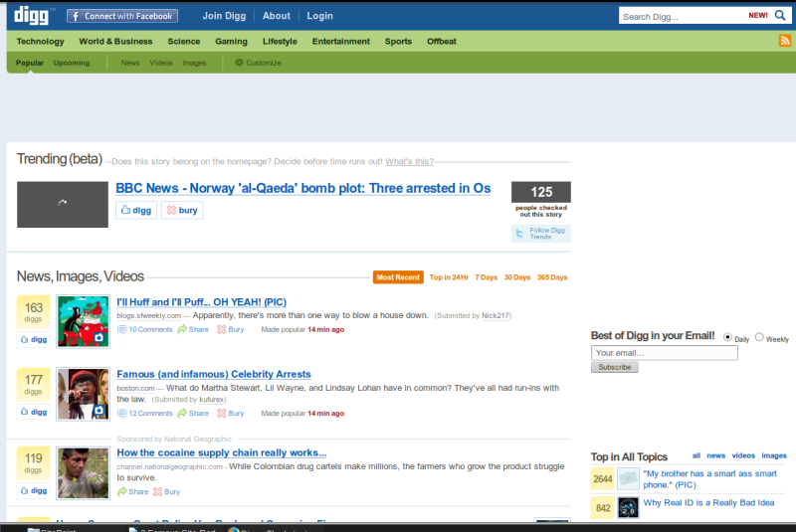Click the Customize gear icon
796x532 pixels.
point(239,63)
